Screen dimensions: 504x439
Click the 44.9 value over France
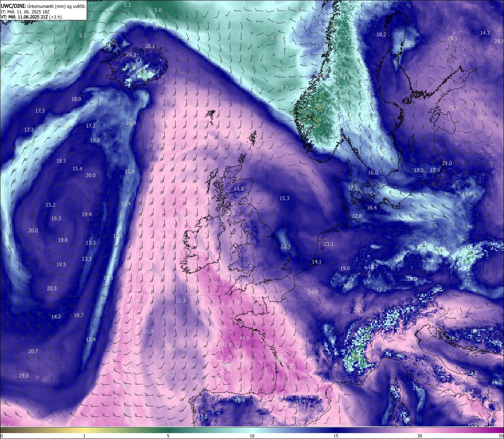click(244, 338)
